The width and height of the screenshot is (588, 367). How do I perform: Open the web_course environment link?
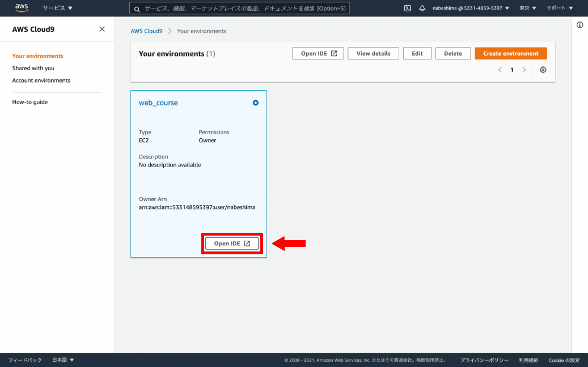158,103
